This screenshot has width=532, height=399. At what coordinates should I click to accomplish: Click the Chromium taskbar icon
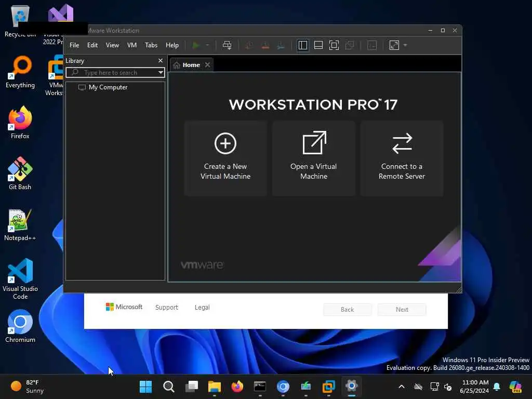pyautogui.click(x=283, y=387)
